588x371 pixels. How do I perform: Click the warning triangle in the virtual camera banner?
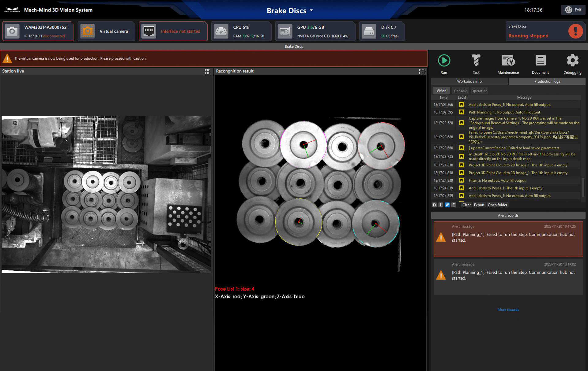(x=7, y=58)
